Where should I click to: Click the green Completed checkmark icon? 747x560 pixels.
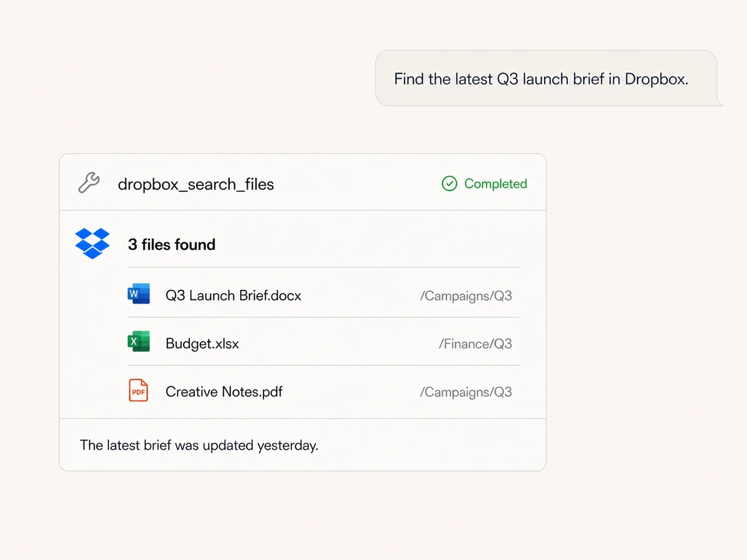449,184
